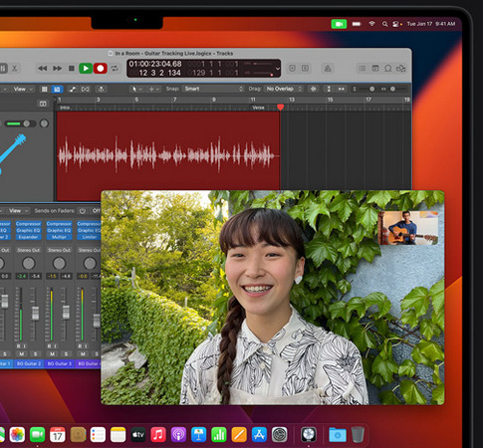
Task: Open the Loop Browser icon in the toolbar
Action: (387, 69)
